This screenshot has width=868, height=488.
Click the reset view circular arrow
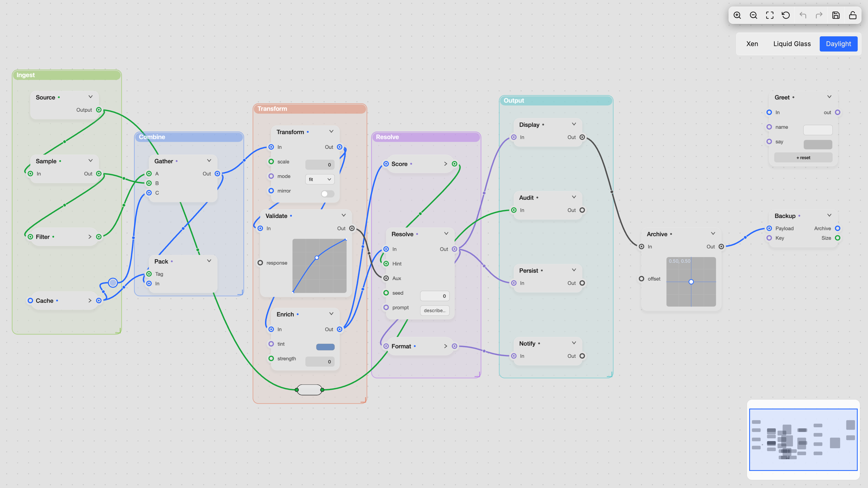[x=786, y=15]
